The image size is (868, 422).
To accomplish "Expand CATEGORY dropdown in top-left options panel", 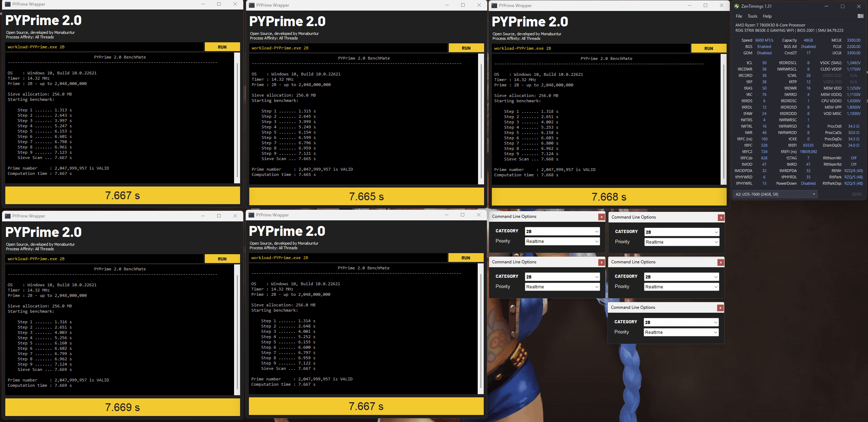I will click(562, 231).
